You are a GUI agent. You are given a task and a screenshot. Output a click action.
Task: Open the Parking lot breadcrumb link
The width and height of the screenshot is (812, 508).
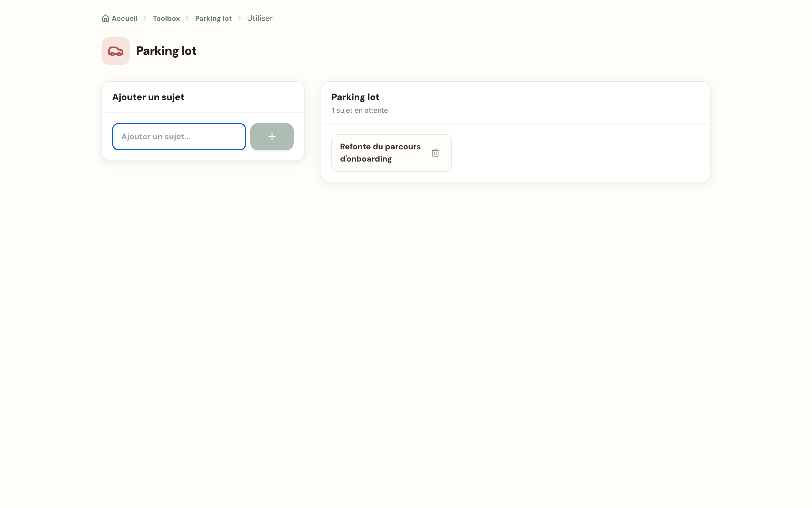(213, 19)
